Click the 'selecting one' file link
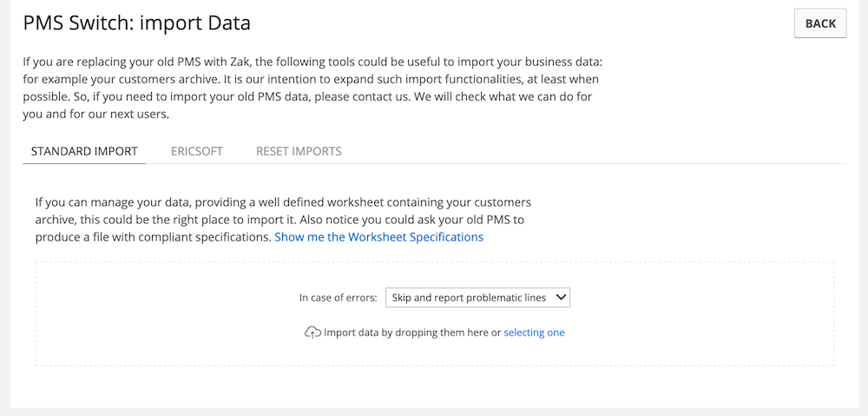Screen dimensions: 868x416 pyautogui.click(x=534, y=333)
